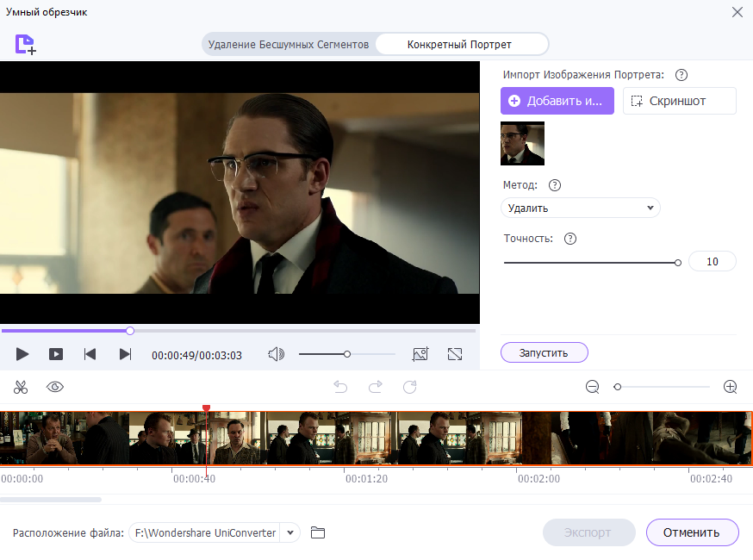Click the video progress bar handle
753x560 pixels.
tap(130, 331)
